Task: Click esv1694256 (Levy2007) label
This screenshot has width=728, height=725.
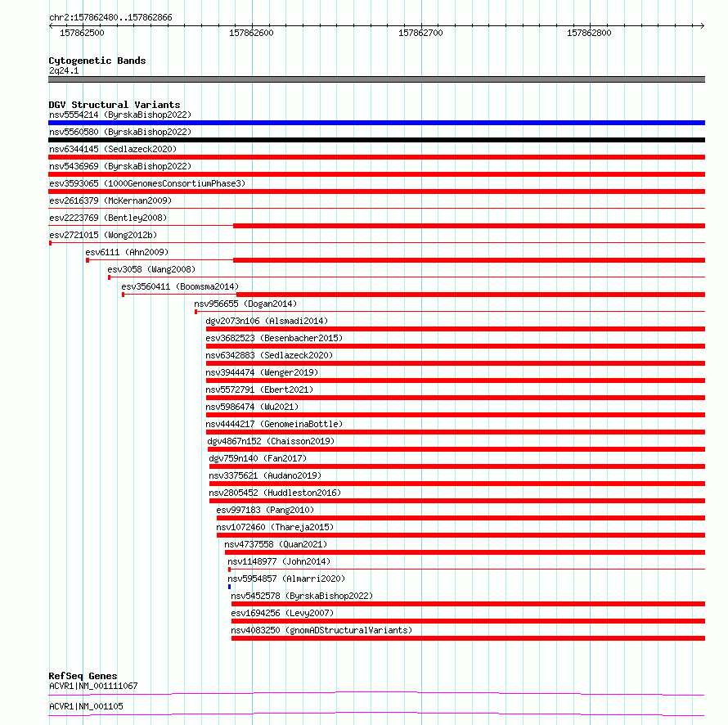Action: (x=282, y=613)
